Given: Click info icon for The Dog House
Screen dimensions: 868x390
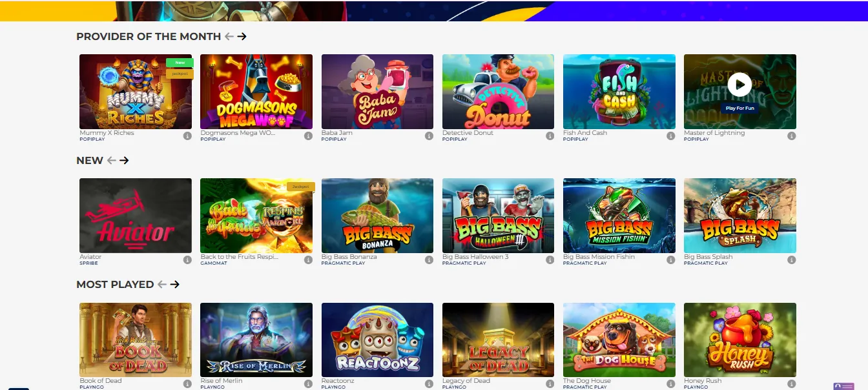Looking at the screenshot, I should tap(670, 384).
